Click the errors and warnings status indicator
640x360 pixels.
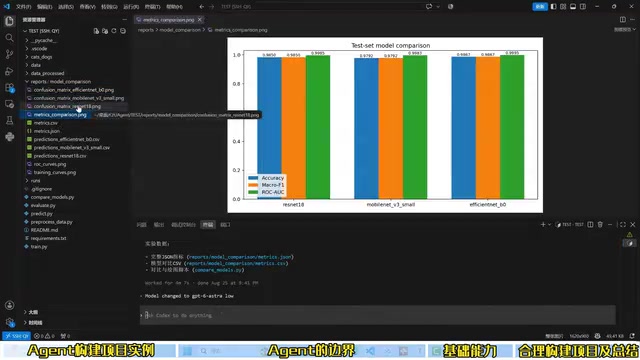pyautogui.click(x=44, y=336)
